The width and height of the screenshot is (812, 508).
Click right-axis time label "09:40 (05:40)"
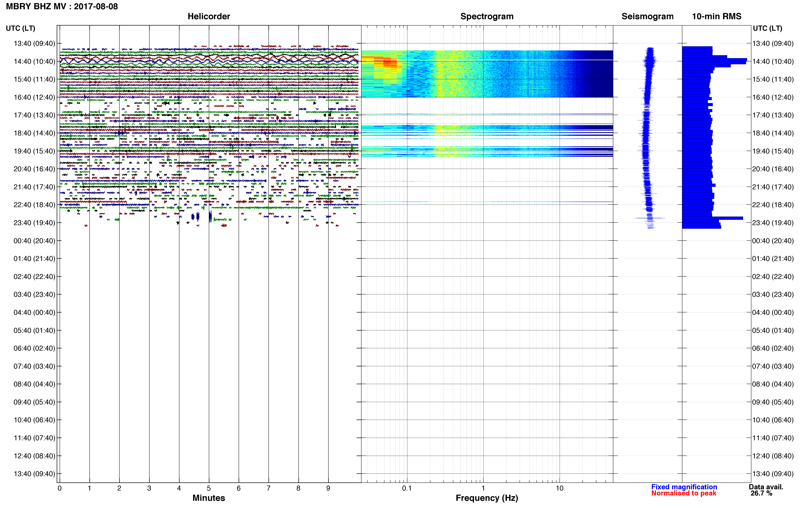click(773, 402)
